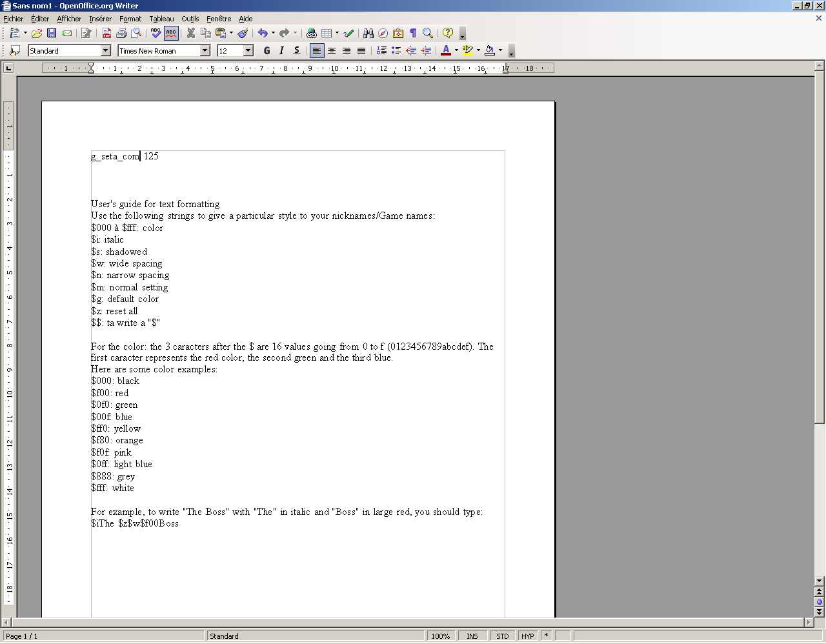The image size is (826, 644).
Task: Center the paragraph text
Action: pyautogui.click(x=332, y=50)
